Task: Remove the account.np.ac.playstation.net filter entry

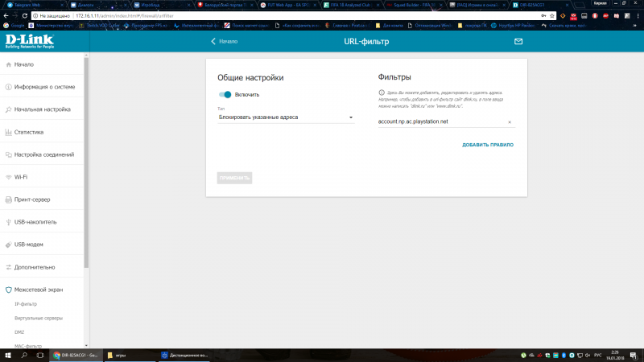Action: (x=510, y=122)
